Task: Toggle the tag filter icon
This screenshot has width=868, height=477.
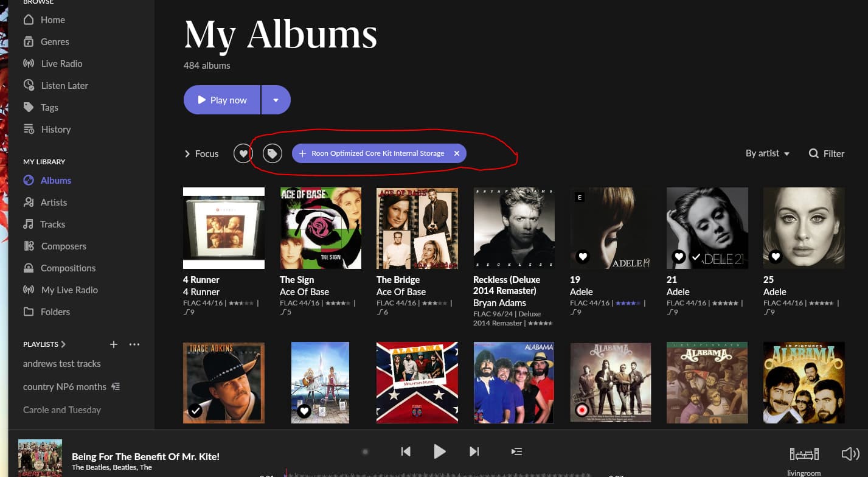Action: [272, 154]
